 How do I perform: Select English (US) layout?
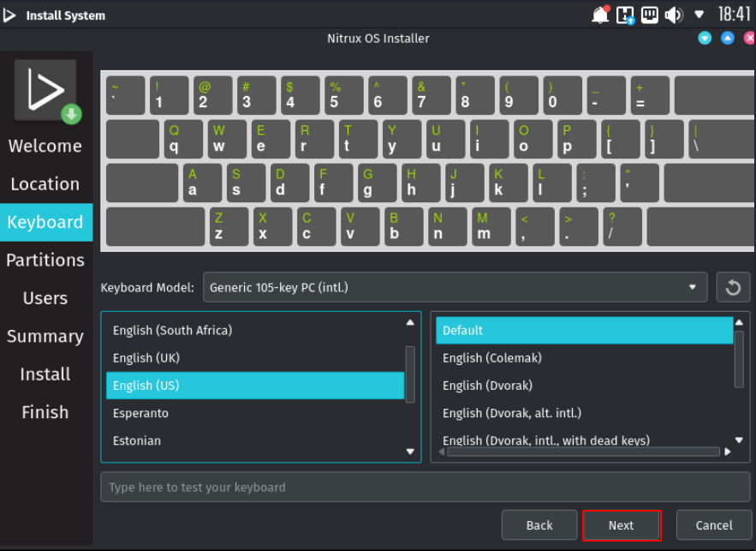click(255, 386)
